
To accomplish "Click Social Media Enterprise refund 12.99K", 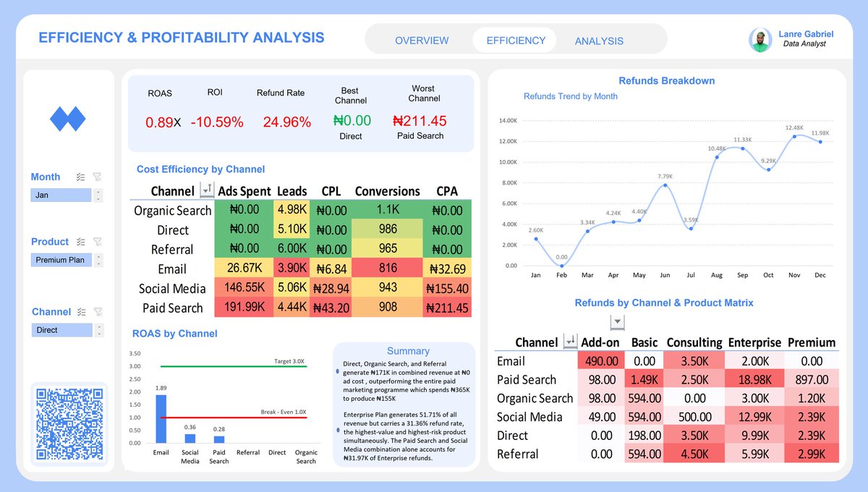I will coord(754,417).
